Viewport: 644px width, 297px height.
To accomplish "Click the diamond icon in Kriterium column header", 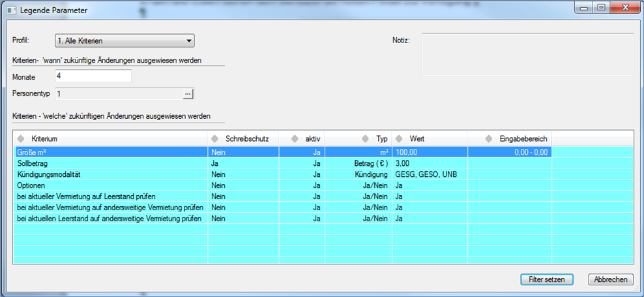I will [x=21, y=139].
